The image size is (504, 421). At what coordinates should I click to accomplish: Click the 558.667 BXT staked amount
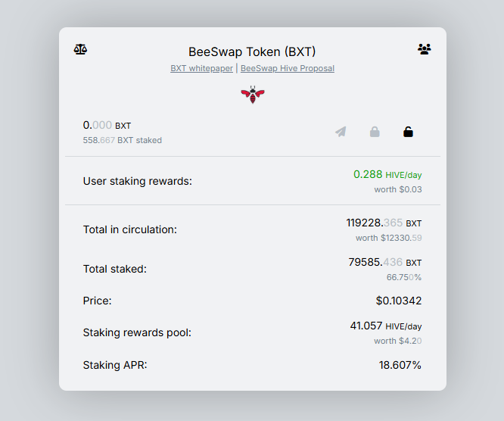(x=122, y=140)
